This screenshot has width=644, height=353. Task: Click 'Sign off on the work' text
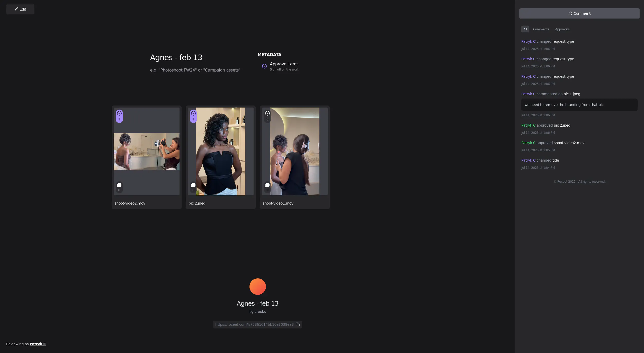tap(284, 69)
